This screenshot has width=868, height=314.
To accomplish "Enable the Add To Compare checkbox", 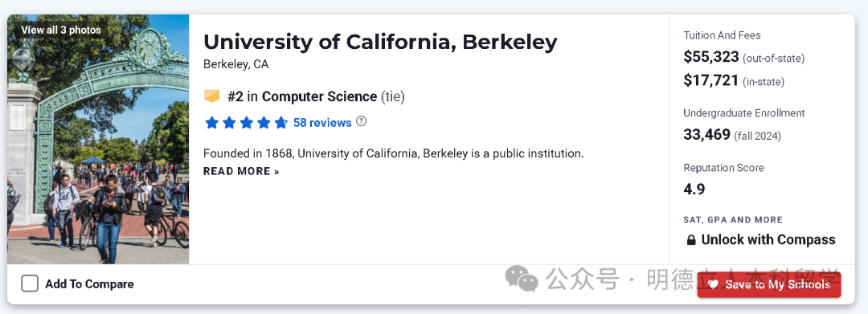I will [30, 283].
